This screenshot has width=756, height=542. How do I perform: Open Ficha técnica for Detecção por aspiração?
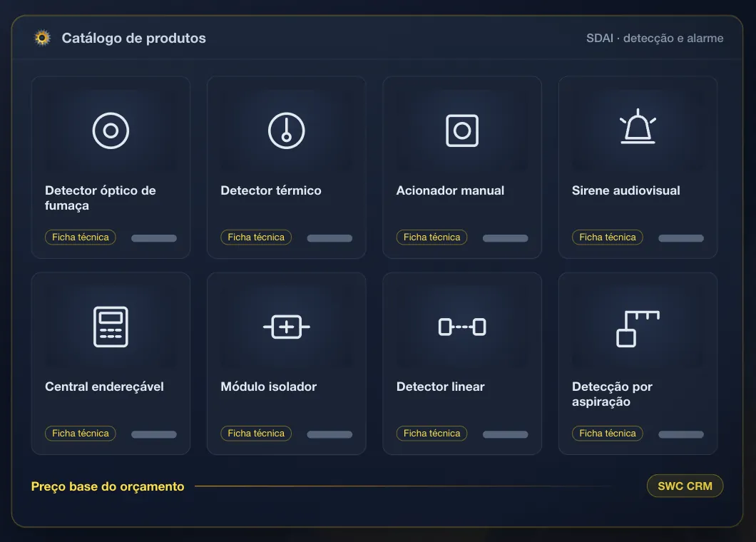[608, 434]
